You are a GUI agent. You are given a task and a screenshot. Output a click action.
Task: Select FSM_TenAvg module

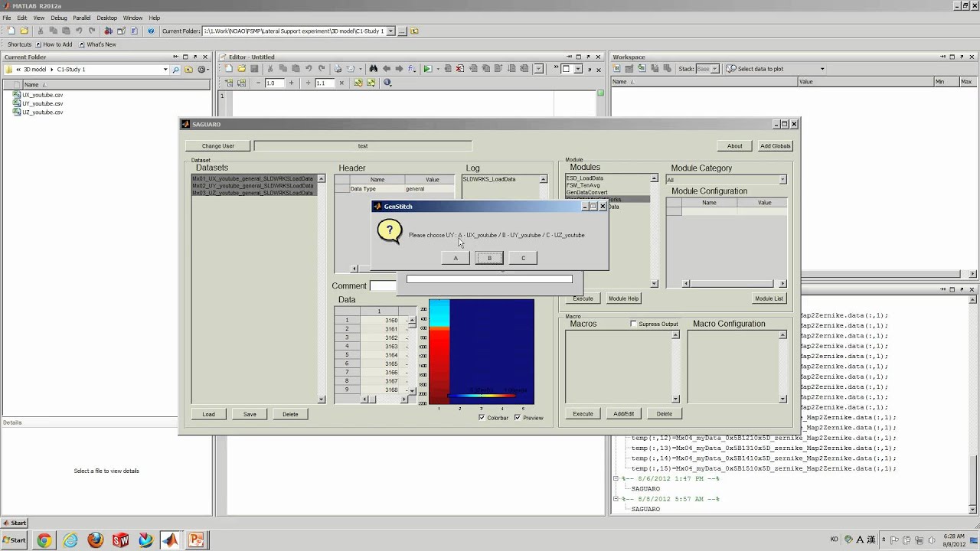point(583,185)
